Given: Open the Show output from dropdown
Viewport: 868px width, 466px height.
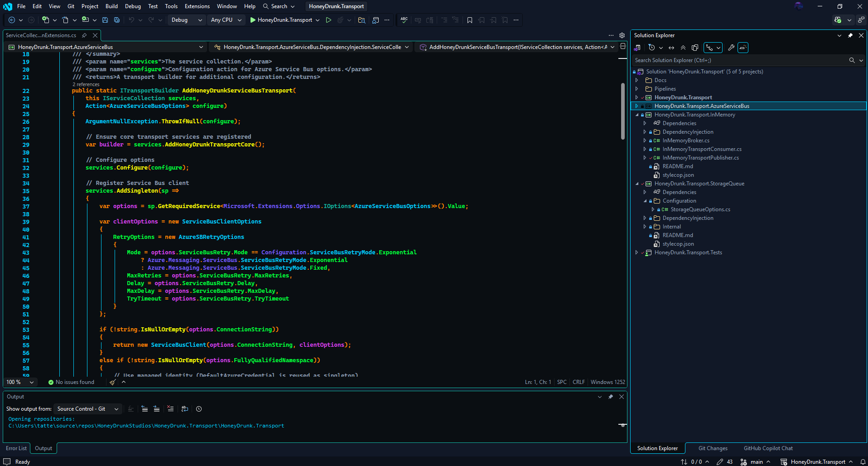Looking at the screenshot, I should 87,408.
